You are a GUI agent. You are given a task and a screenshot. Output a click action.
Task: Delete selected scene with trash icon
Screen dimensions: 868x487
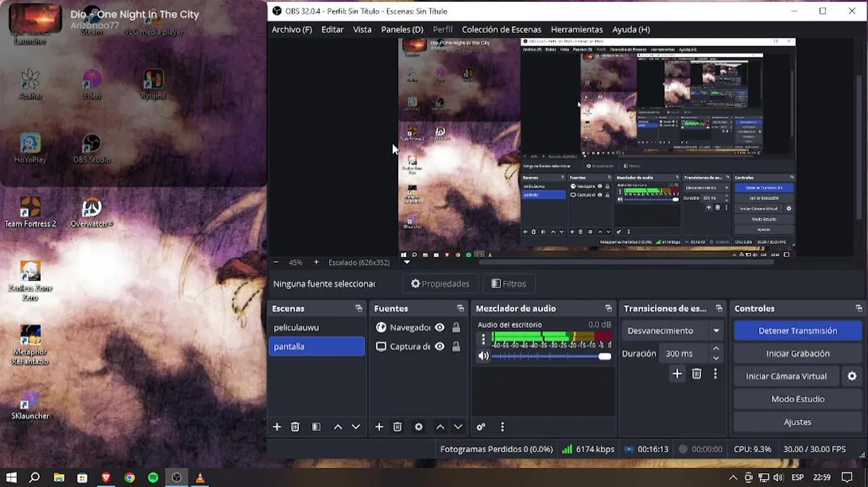click(295, 427)
